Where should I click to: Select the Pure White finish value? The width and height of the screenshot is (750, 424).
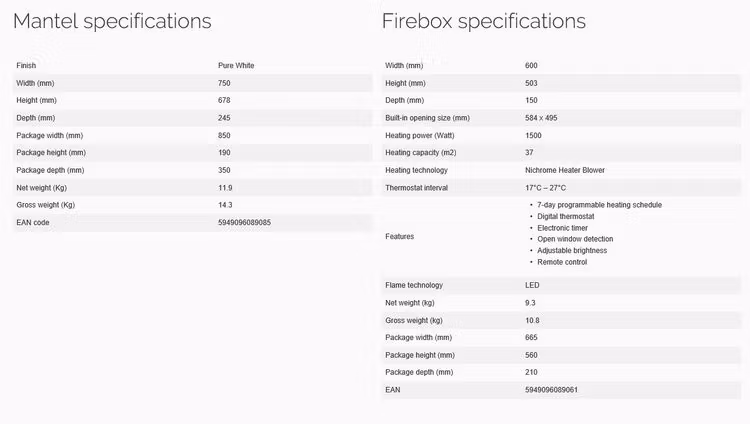point(236,66)
